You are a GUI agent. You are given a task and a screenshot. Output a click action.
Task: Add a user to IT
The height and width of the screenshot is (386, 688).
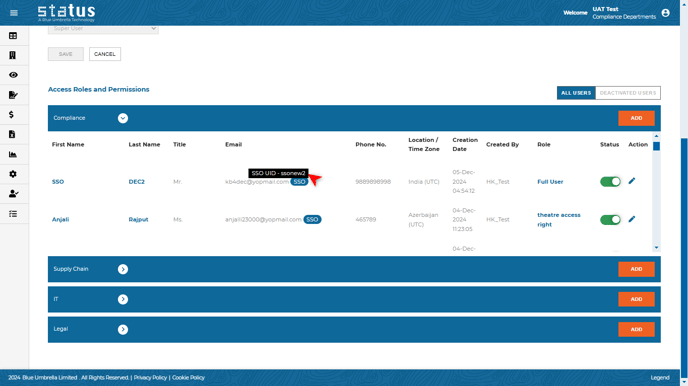click(636, 299)
